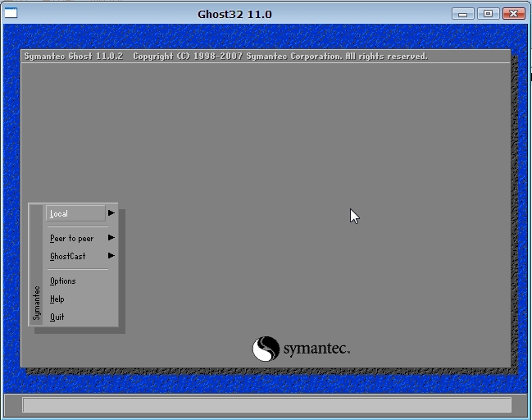Select the Local menu item
This screenshot has height=420, width=532.
[x=59, y=214]
